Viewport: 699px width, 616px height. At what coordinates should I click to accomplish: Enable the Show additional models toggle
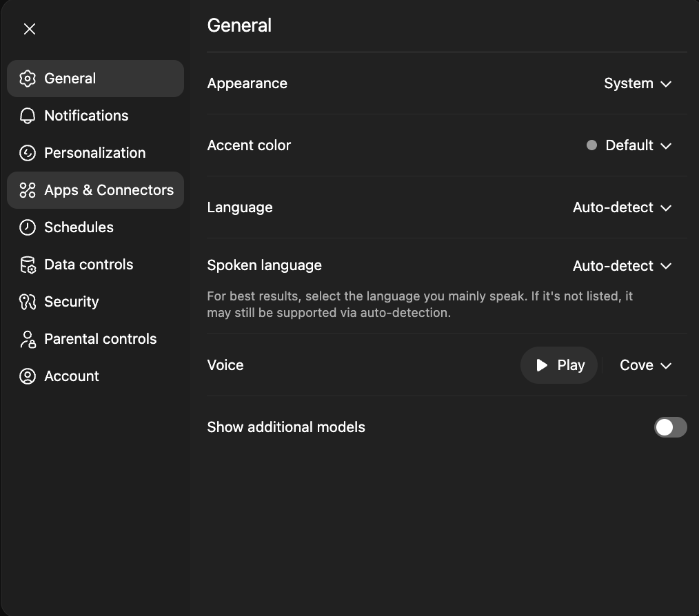pos(670,427)
